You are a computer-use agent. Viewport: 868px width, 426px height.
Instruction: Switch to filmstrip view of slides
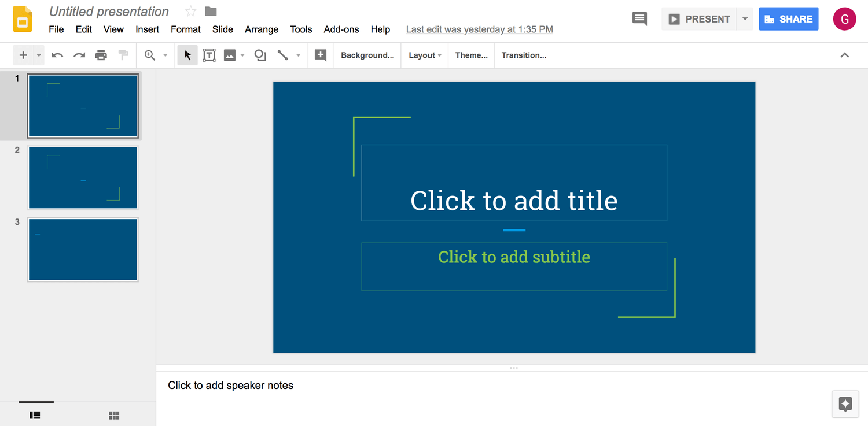[x=35, y=415]
